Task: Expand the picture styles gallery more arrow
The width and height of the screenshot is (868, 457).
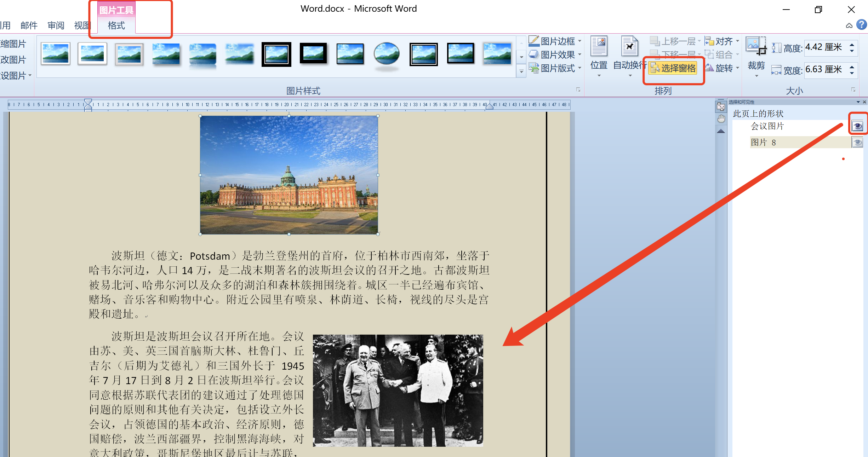Action: (521, 71)
